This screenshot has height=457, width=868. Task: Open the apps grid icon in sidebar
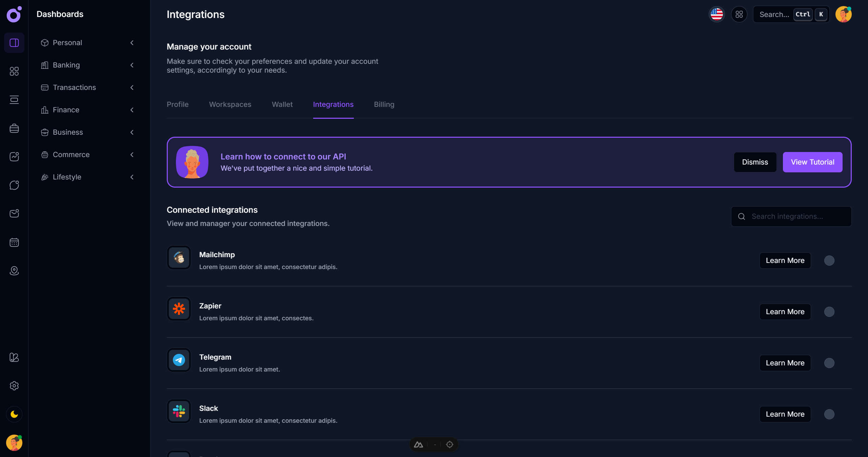pos(14,71)
